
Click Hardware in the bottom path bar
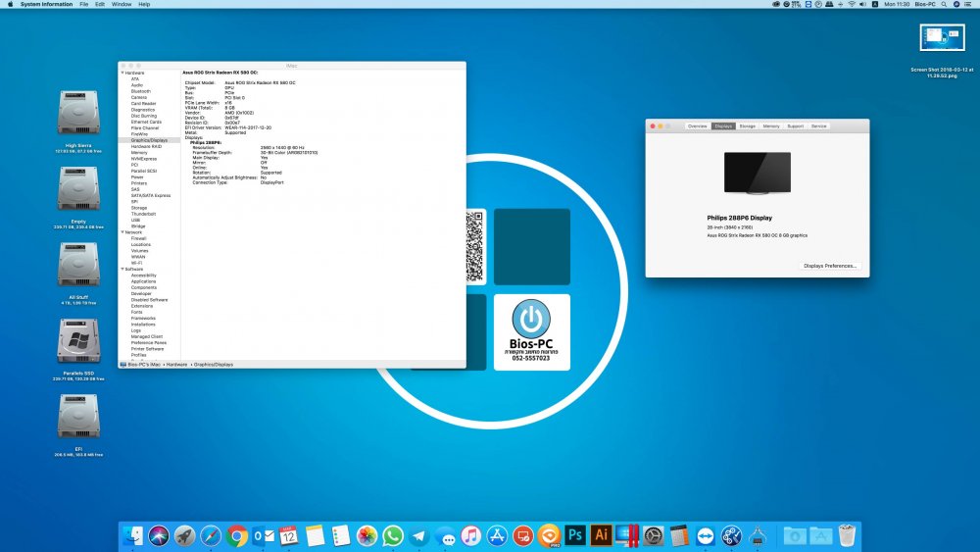(x=176, y=365)
